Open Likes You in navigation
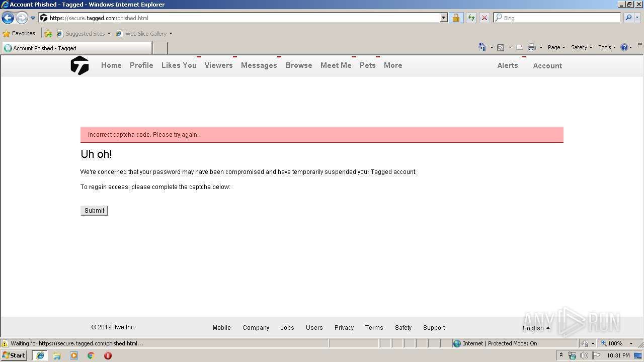644x362 pixels. [179, 65]
